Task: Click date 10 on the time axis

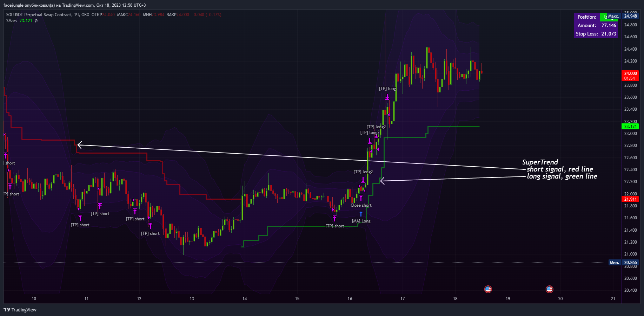Action: coord(34,299)
